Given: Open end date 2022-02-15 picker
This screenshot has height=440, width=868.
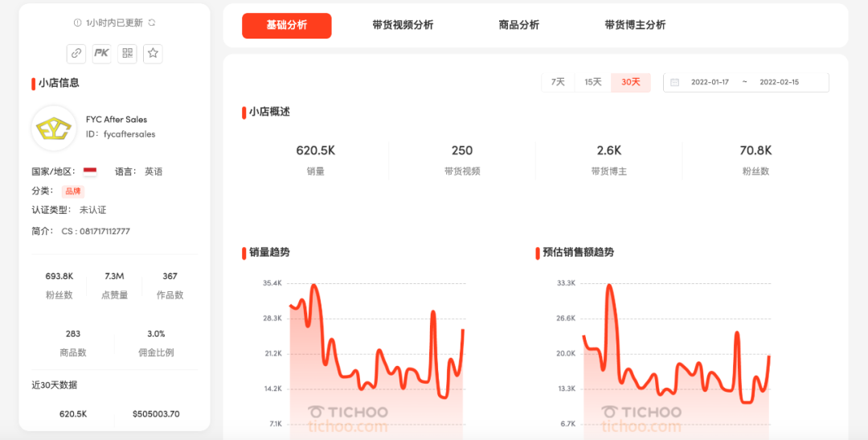Looking at the screenshot, I should coord(779,82).
